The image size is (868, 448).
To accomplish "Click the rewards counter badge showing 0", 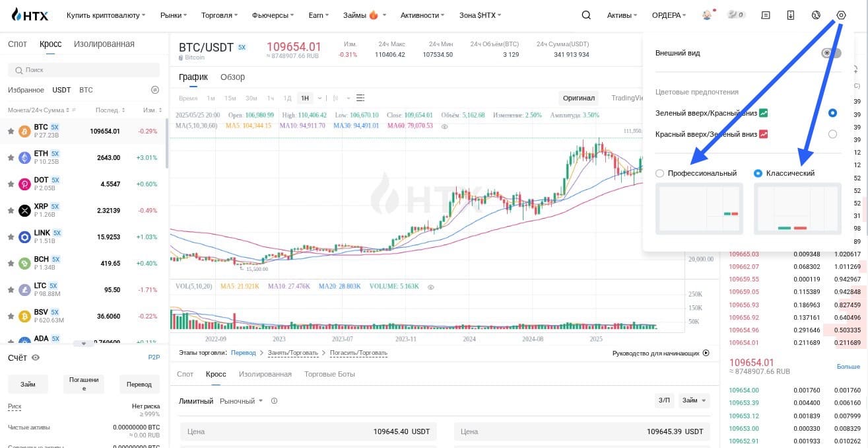I will click(736, 15).
